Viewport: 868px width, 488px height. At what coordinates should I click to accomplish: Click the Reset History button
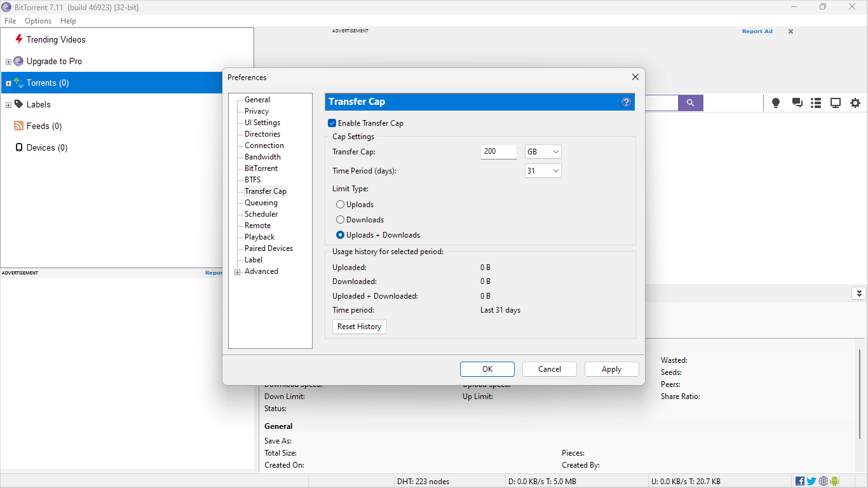click(x=360, y=327)
